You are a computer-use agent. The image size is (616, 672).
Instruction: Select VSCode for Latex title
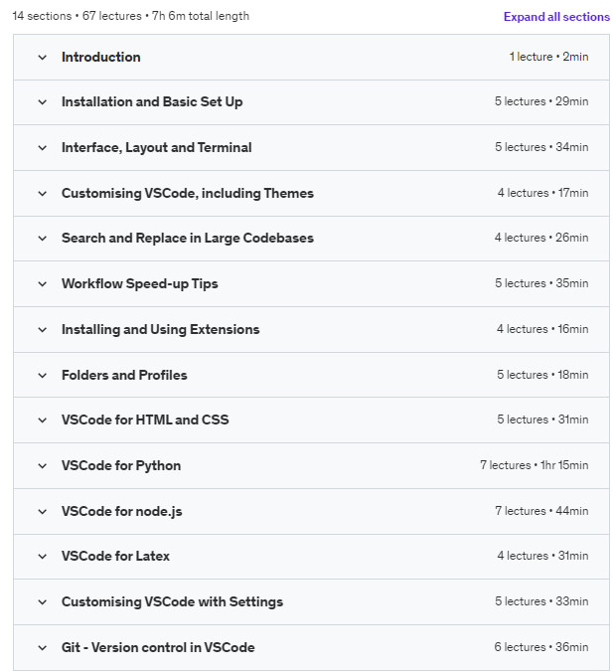click(115, 557)
